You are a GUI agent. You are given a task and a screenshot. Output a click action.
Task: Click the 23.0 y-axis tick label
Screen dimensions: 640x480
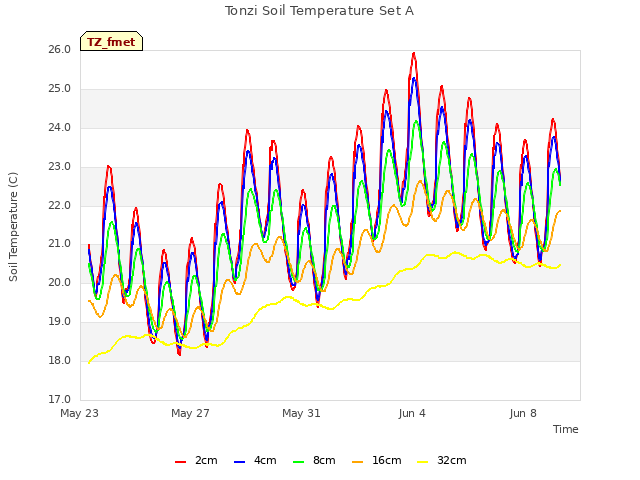point(60,167)
